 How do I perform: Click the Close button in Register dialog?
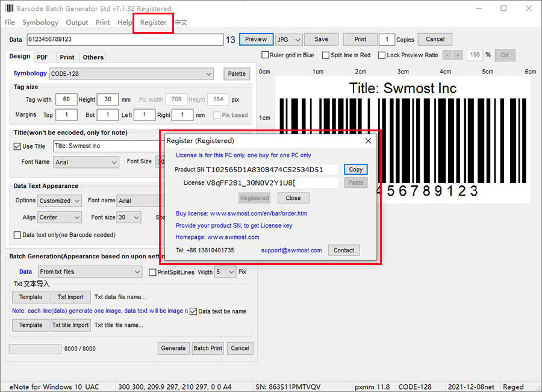(293, 198)
